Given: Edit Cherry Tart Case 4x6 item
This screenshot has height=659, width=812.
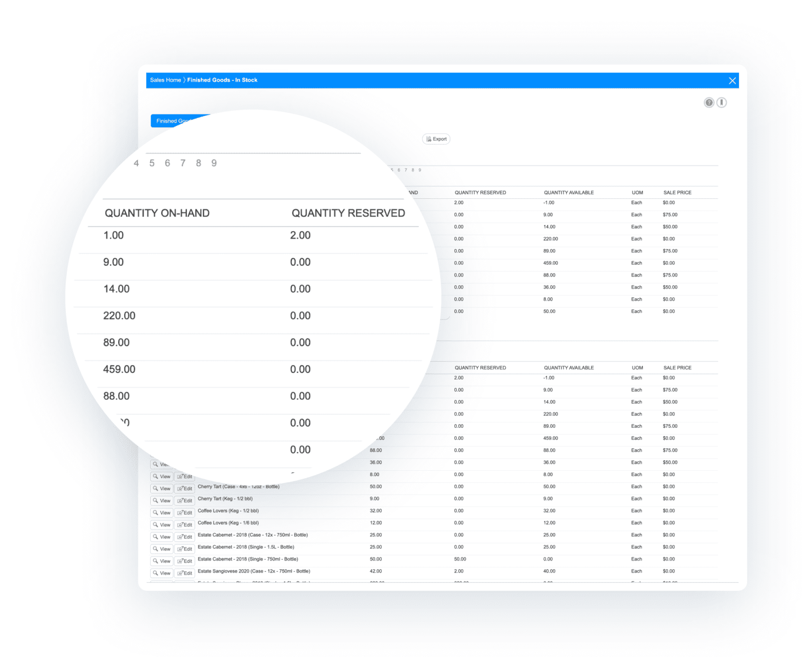Looking at the screenshot, I should click(185, 489).
